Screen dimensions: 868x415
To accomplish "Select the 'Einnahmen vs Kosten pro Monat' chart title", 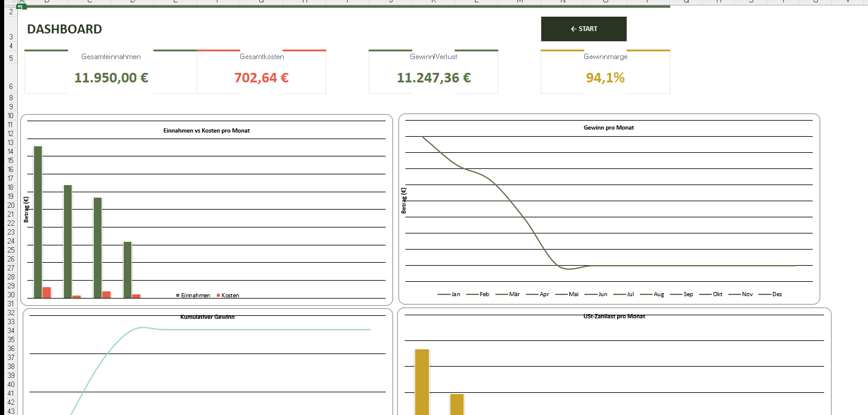I will 206,130.
